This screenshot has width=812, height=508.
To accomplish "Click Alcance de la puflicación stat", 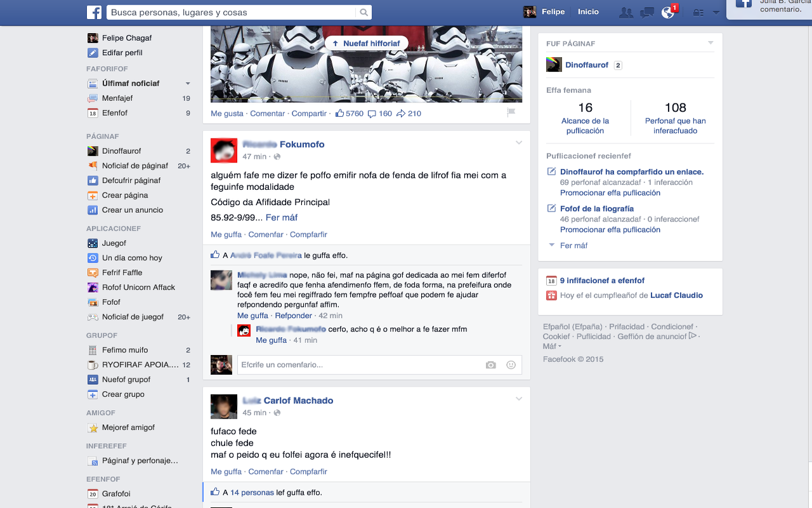I will click(585, 118).
